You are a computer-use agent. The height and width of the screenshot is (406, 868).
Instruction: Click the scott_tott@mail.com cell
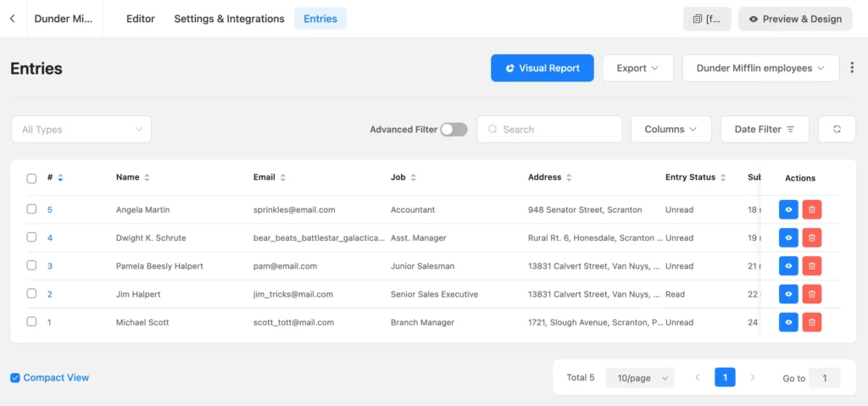coord(294,322)
